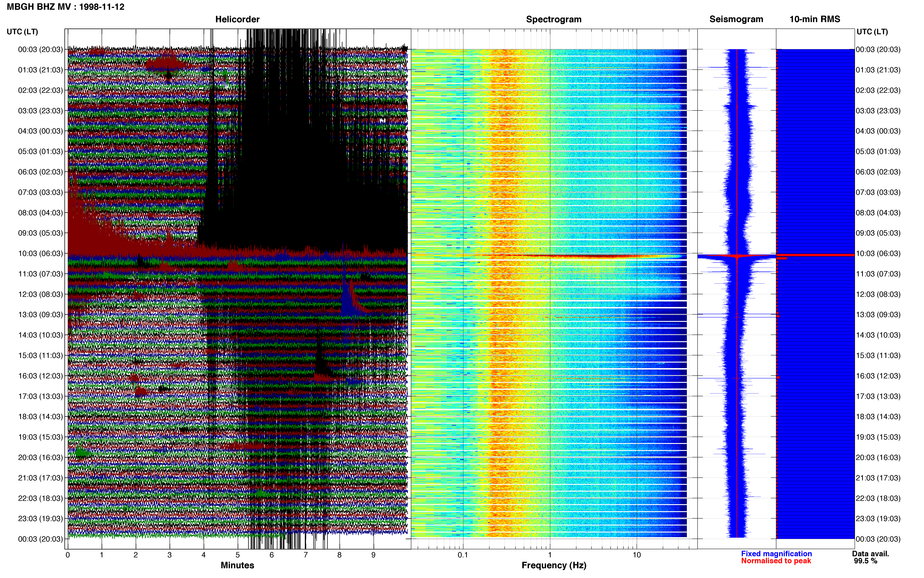The image size is (924, 578).
Task: Click the '1' frequency axis tick label
Action: [550, 555]
